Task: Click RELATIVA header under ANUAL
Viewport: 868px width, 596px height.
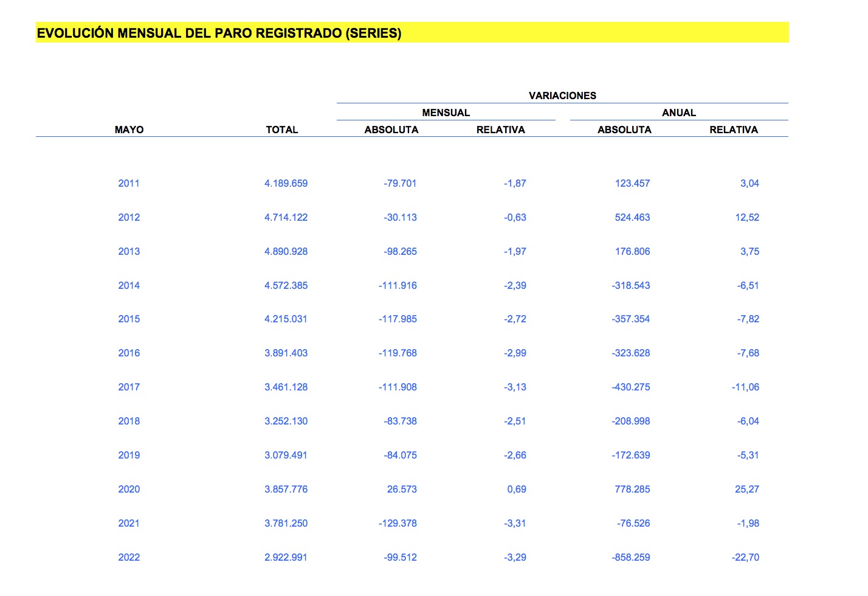Action: [x=733, y=130]
